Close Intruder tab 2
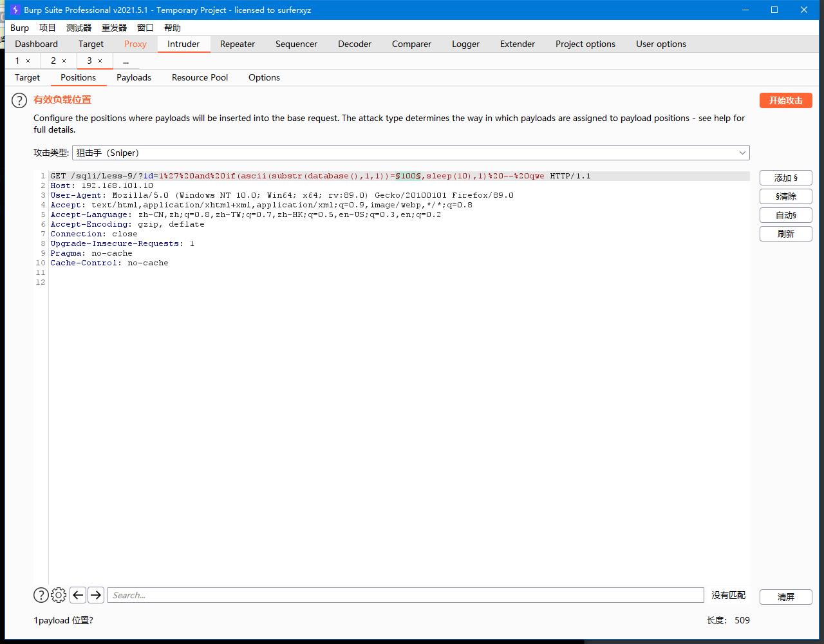The image size is (824, 644). pyautogui.click(x=64, y=61)
